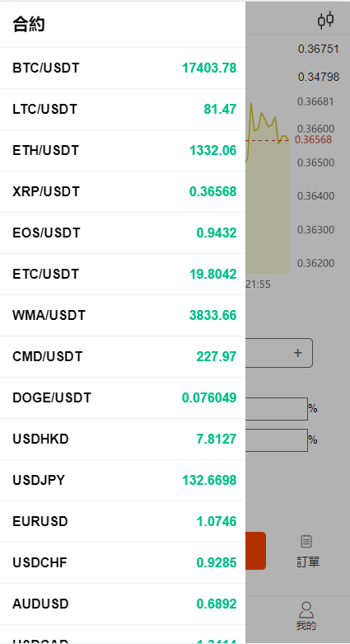Screen dimensions: 350x644
Task: Select the BTC/USDT contract
Action: (x=123, y=68)
